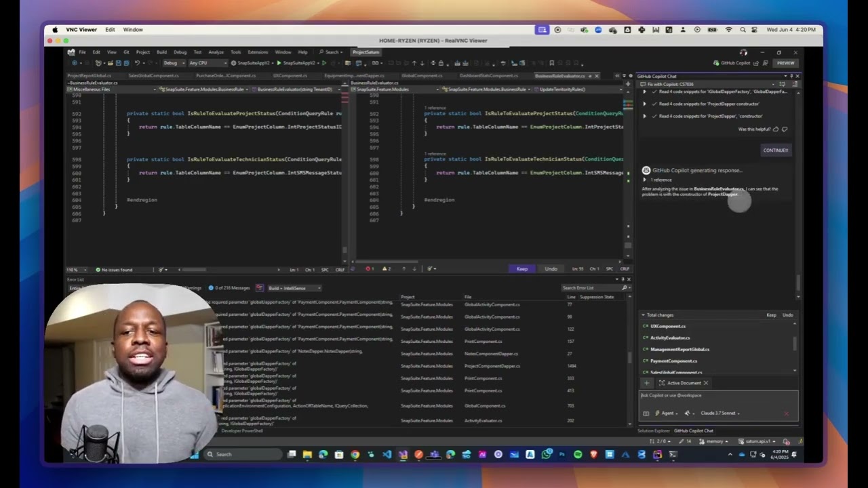Click the pending changes count 14 in status bar
This screenshot has width=868, height=488.
click(x=686, y=441)
